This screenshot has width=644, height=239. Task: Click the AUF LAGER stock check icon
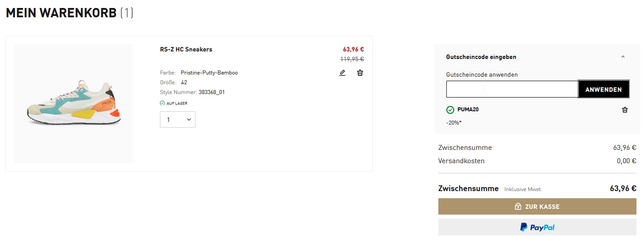click(162, 103)
